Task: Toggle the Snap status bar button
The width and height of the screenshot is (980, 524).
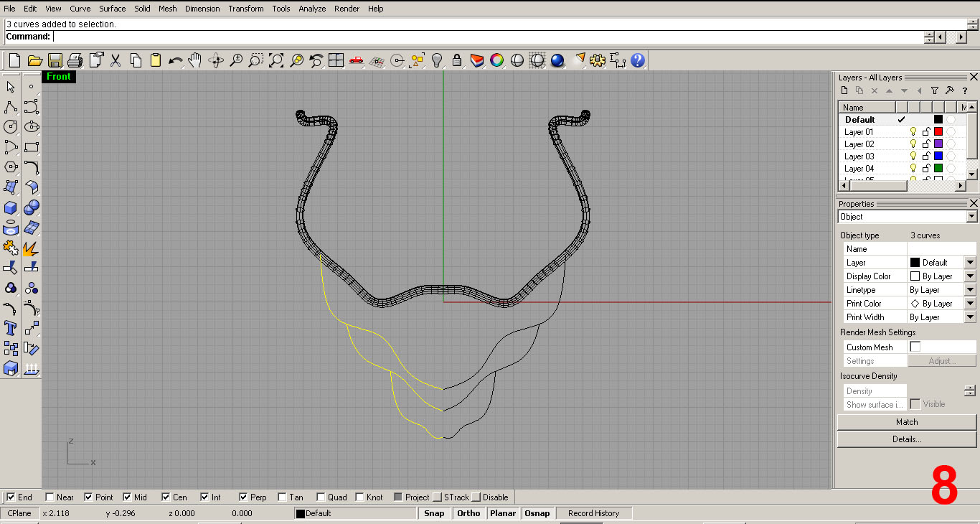Action: tap(434, 513)
